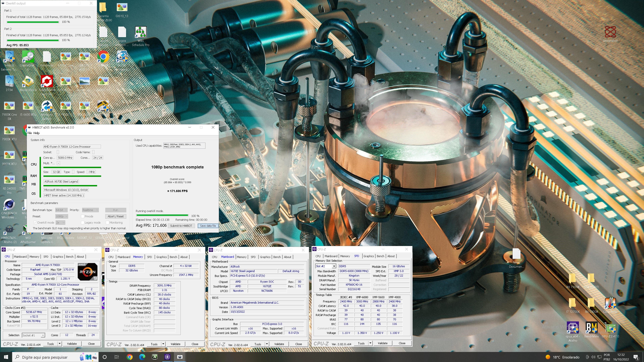Open the HWBOTx265 Atalho (2) shortcut
The height and width of the screenshot is (362, 644).
[9, 234]
